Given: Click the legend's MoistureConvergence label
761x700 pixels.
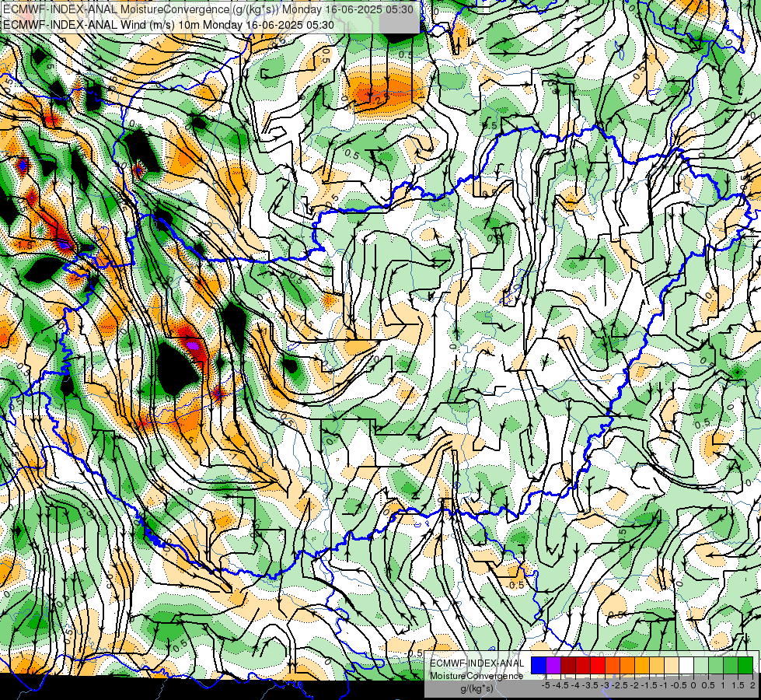Looking at the screenshot, I should pos(476,676).
